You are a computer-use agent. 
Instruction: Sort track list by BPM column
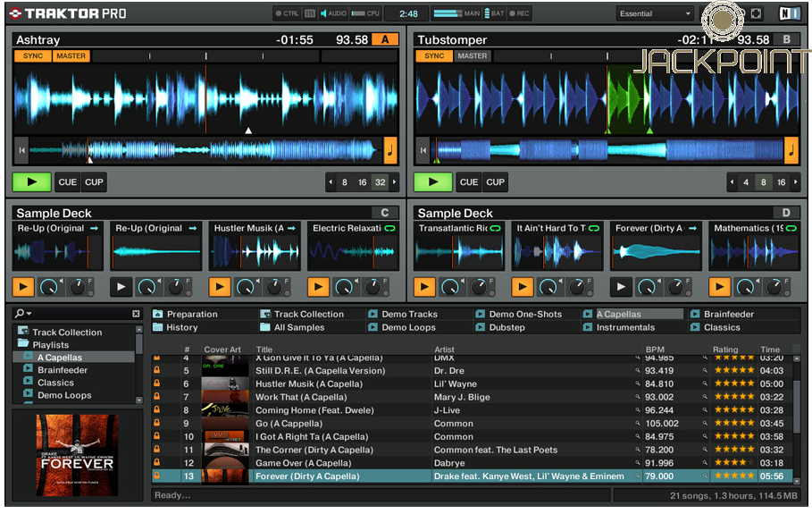[655, 350]
